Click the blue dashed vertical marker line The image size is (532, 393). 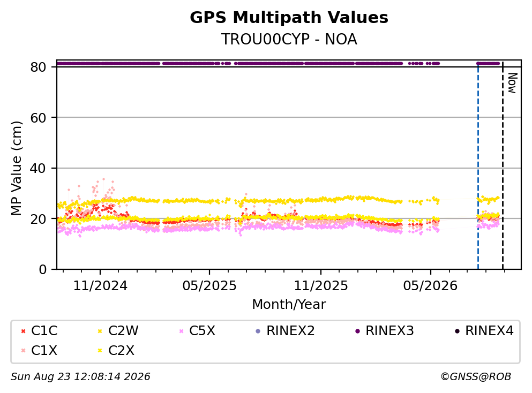478,166
